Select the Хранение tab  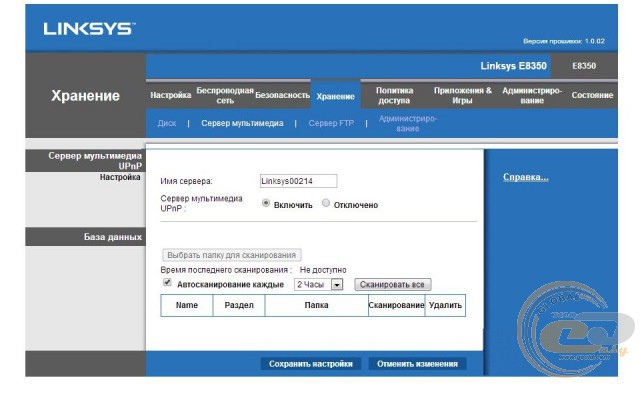pyautogui.click(x=336, y=96)
